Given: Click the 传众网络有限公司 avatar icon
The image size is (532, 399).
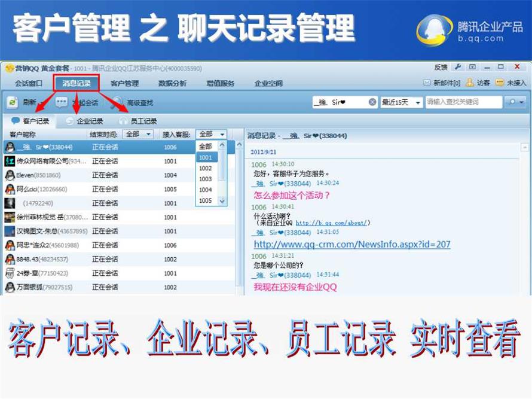Looking at the screenshot, I should [10, 161].
